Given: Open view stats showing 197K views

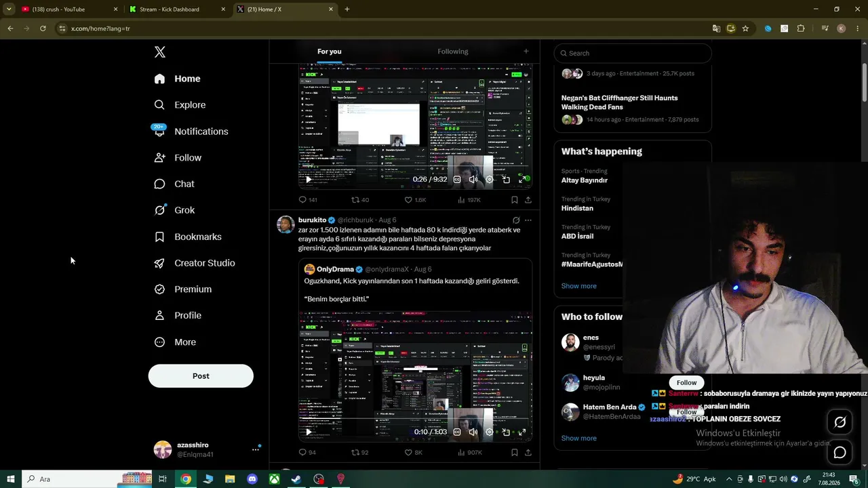Looking at the screenshot, I should 469,200.
